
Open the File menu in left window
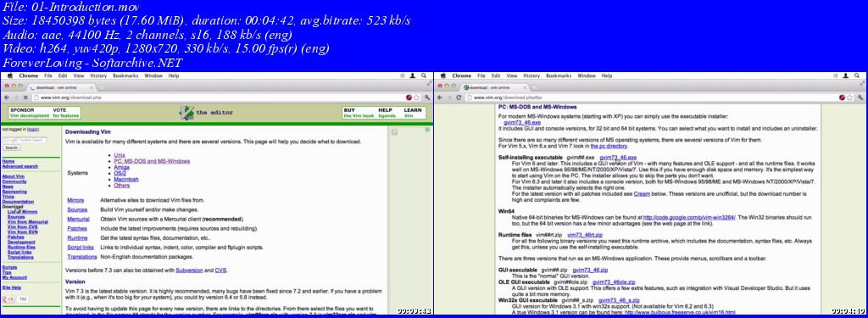pyautogui.click(x=48, y=76)
